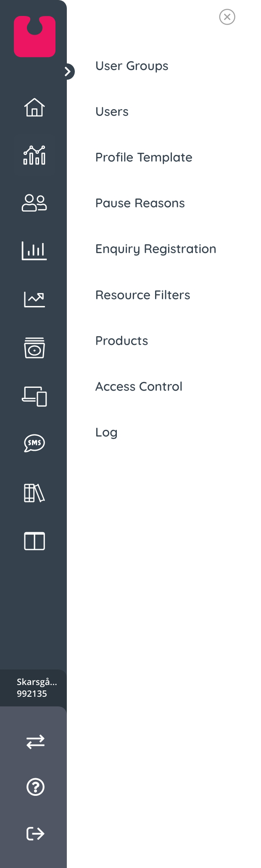261x868 pixels.
Task: Open the bar chart statistics icon
Action: click(x=34, y=251)
